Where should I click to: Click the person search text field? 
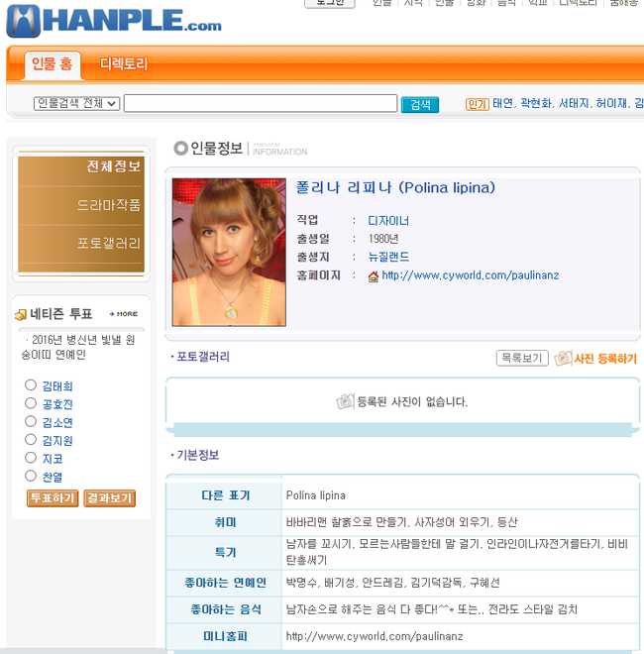(261, 103)
